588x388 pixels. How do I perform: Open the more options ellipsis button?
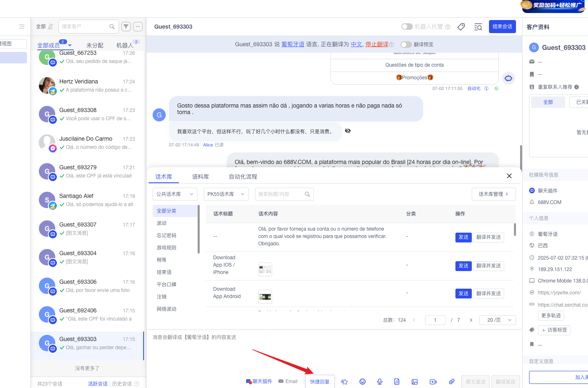tap(138, 27)
